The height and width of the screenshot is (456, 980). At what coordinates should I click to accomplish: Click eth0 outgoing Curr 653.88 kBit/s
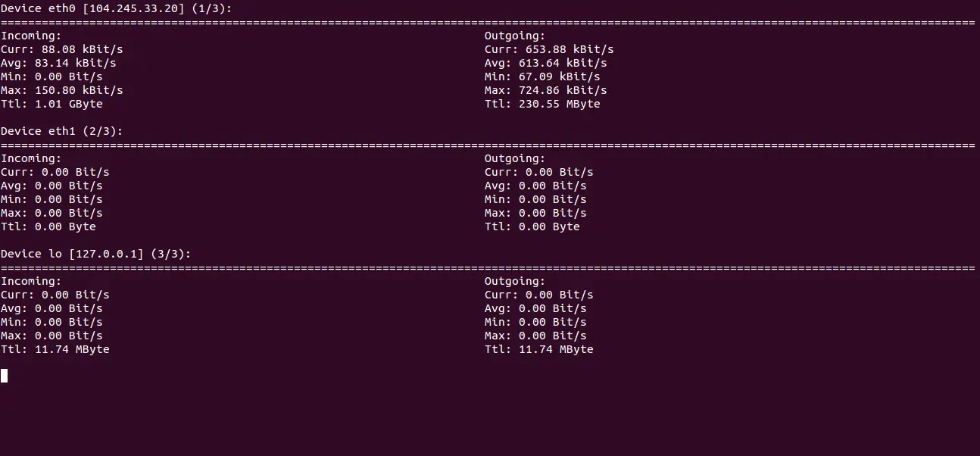tap(549, 49)
